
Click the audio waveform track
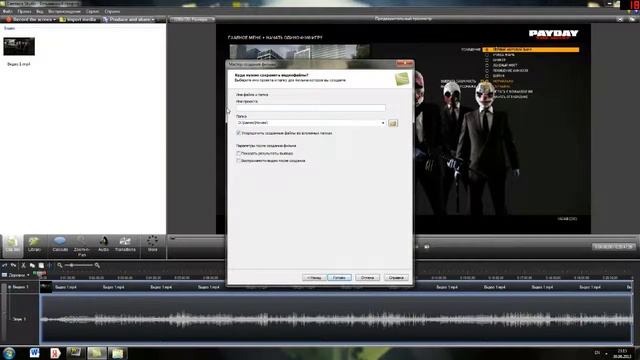336,319
